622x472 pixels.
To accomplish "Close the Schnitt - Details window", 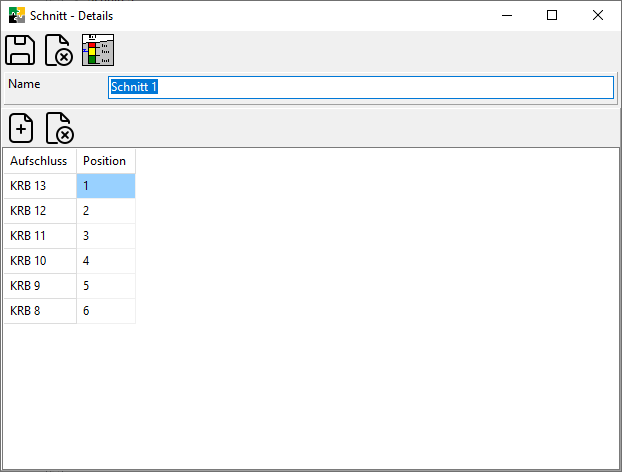I will pyautogui.click(x=597, y=15).
